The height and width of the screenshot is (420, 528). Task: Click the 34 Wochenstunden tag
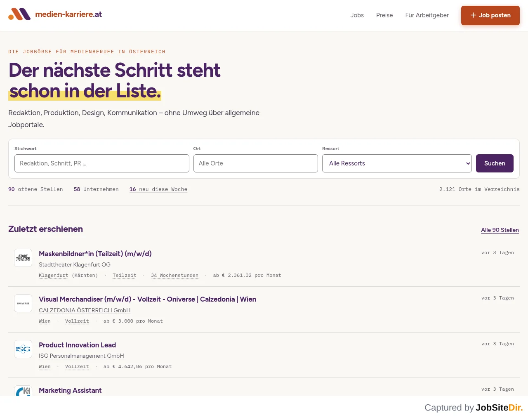(174, 276)
